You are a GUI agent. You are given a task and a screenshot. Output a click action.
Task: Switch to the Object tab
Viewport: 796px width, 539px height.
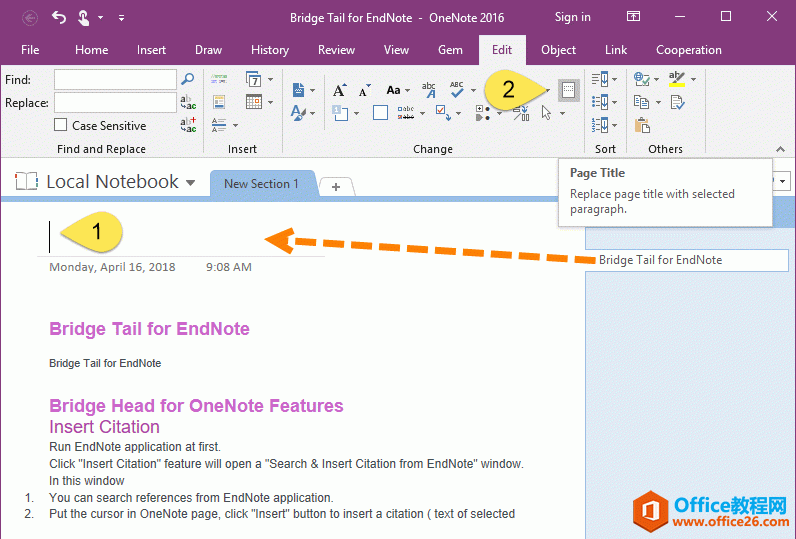point(558,50)
